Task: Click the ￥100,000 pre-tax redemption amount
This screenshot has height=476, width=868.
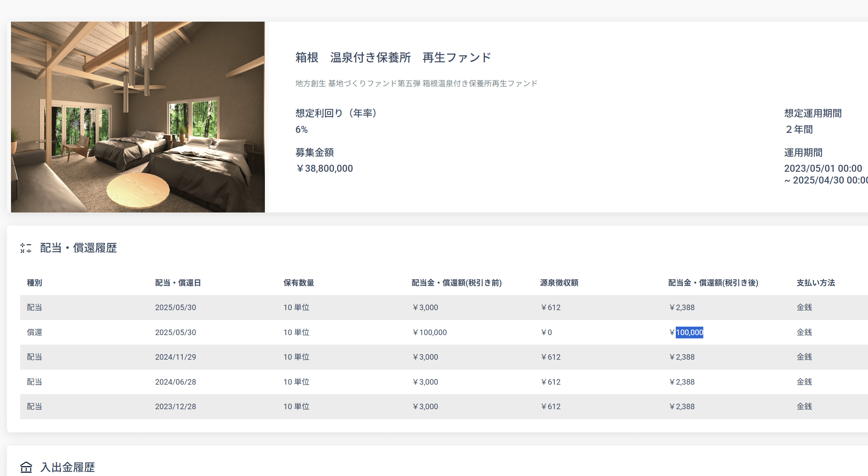Action: 429,333
